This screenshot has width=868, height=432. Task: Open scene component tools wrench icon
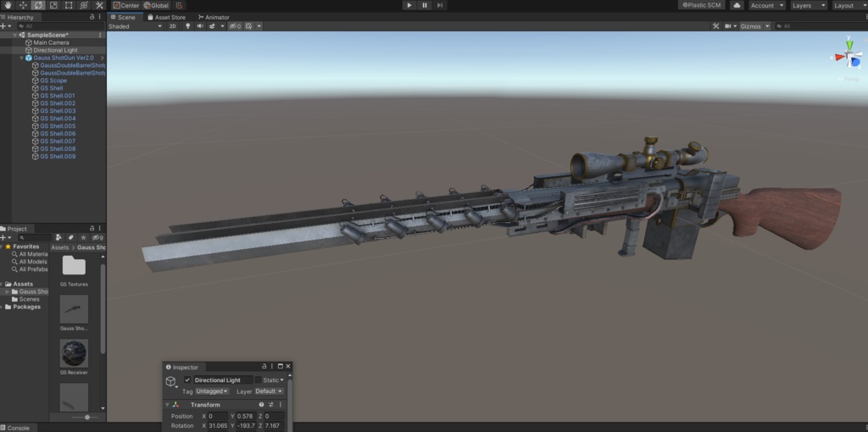click(x=715, y=26)
